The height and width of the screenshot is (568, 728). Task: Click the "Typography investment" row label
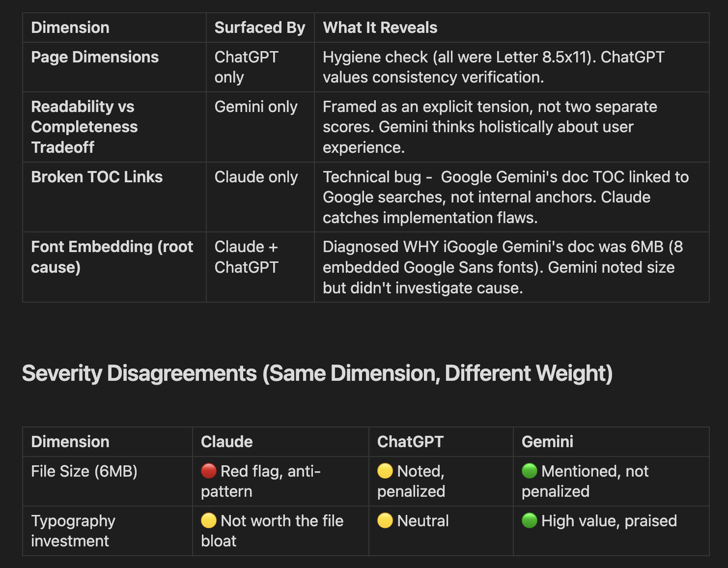73,531
